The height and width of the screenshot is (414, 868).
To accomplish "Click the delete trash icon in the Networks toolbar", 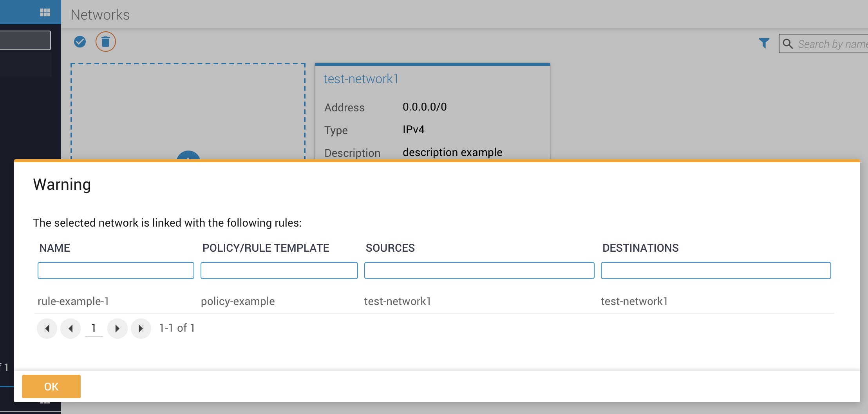I will (x=106, y=42).
